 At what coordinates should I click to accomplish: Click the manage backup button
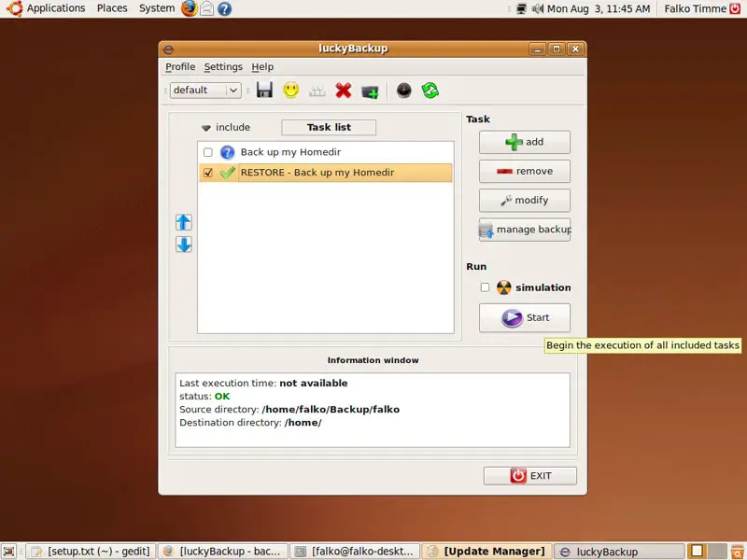tap(524, 230)
